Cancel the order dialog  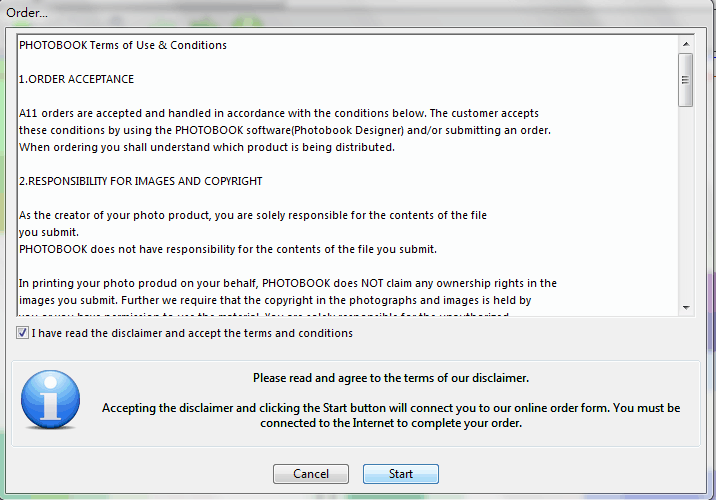(311, 474)
